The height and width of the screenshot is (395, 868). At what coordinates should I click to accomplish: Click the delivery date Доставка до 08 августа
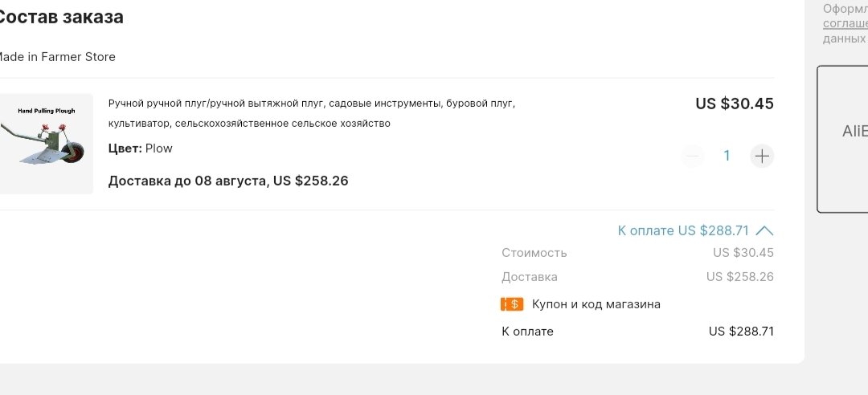pyautogui.click(x=187, y=181)
